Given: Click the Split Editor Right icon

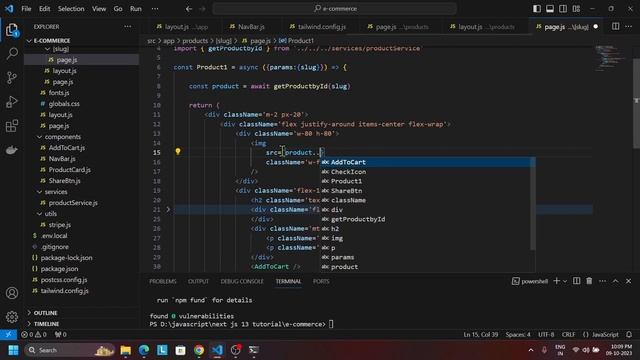Looking at the screenshot, I should pyautogui.click(x=615, y=27).
